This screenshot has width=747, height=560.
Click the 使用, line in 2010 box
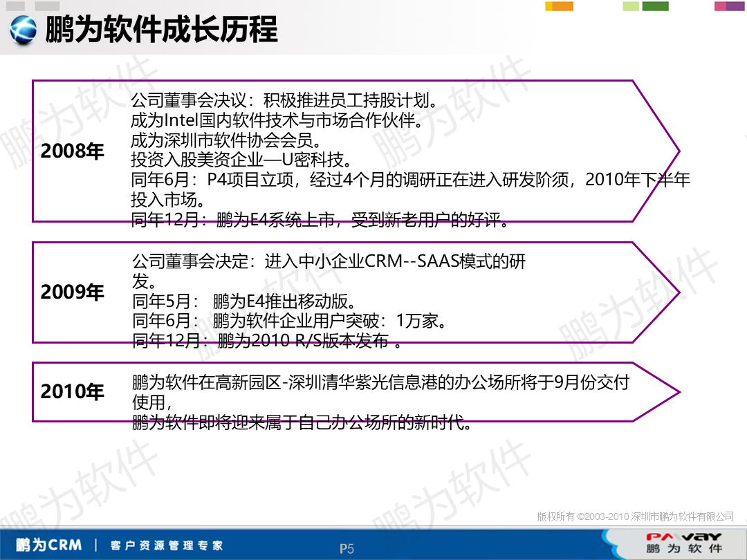coord(152,402)
